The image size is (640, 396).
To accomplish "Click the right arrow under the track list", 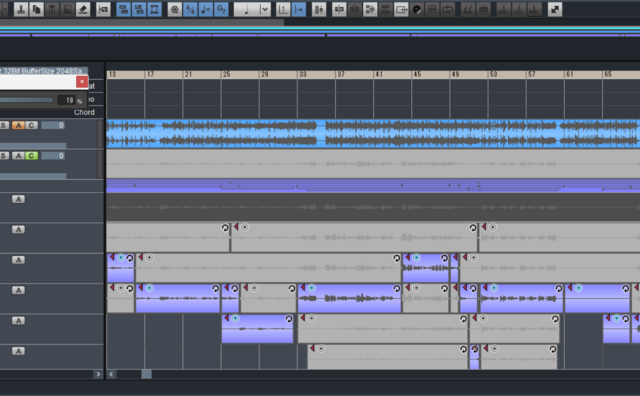I will (x=98, y=374).
